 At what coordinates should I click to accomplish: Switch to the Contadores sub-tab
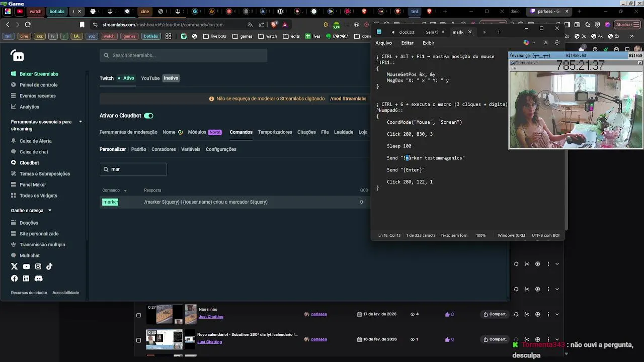[164, 149]
